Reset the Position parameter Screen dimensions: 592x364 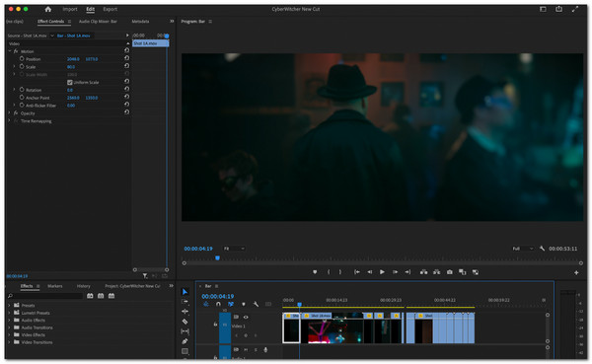(x=126, y=58)
